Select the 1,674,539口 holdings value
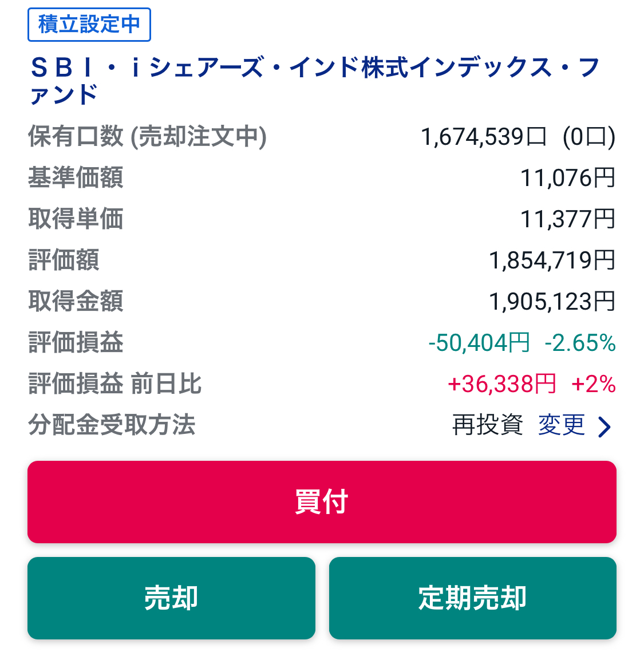 (483, 137)
